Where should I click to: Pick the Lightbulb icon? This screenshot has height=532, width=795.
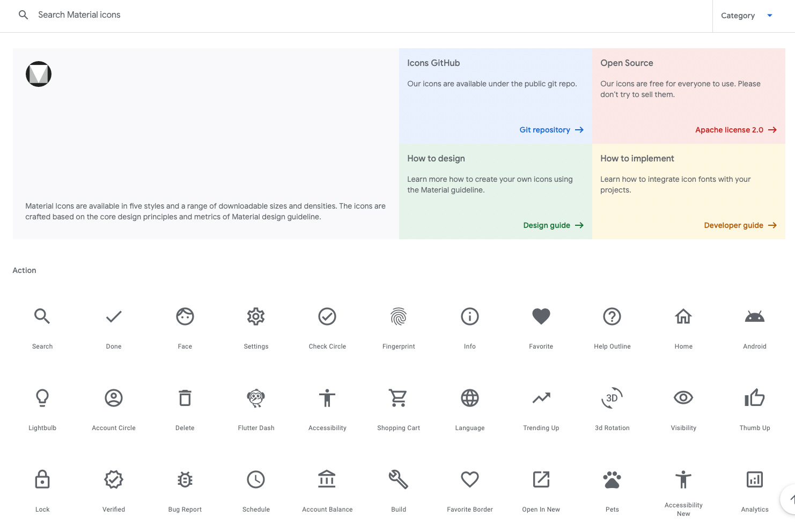[42, 398]
